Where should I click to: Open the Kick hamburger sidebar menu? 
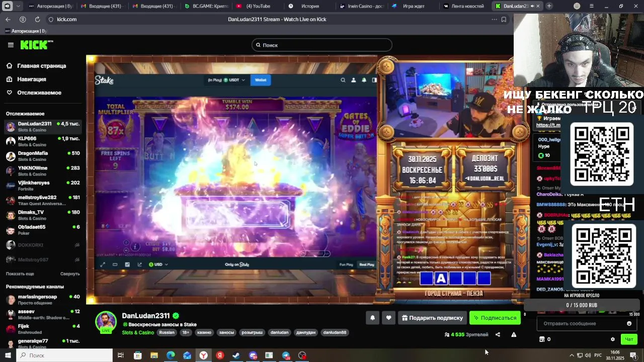point(11,45)
